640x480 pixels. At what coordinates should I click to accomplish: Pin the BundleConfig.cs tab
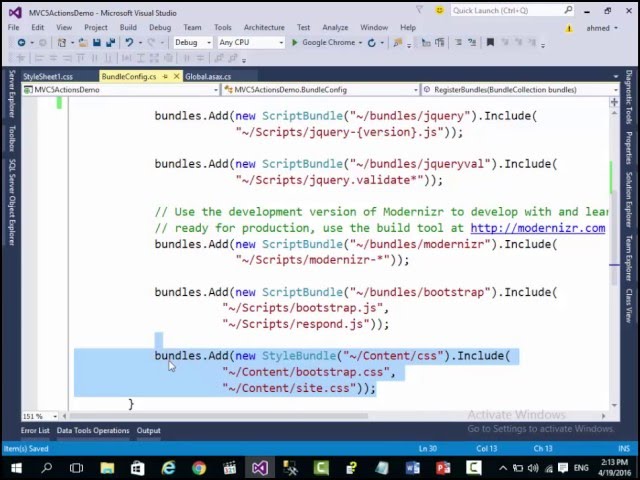tap(165, 76)
